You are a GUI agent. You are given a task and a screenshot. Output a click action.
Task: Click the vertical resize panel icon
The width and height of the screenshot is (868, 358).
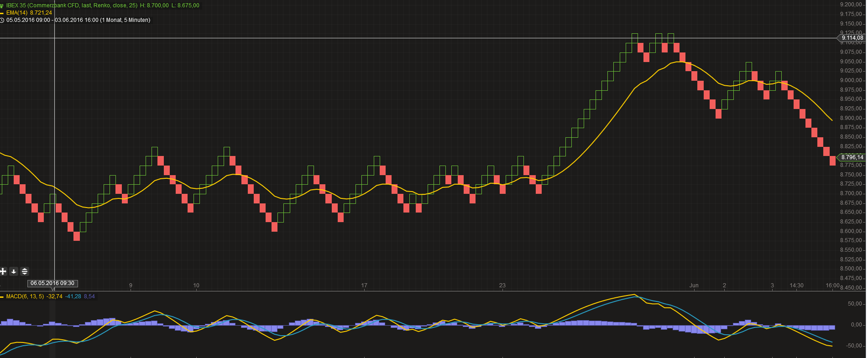[25, 271]
